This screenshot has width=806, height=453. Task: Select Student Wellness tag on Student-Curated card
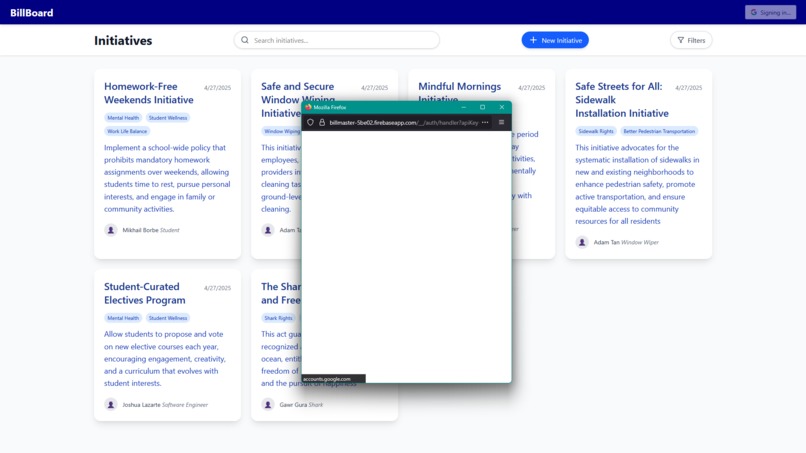click(168, 318)
